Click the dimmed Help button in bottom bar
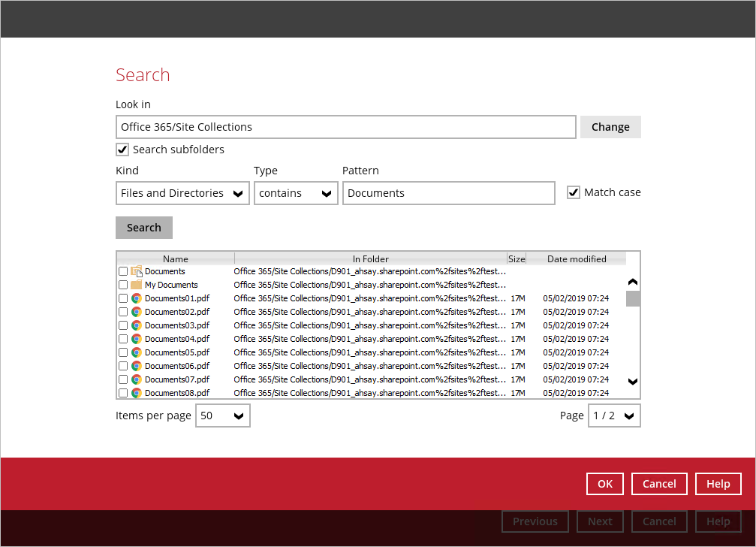The height and width of the screenshot is (547, 756). tap(718, 521)
